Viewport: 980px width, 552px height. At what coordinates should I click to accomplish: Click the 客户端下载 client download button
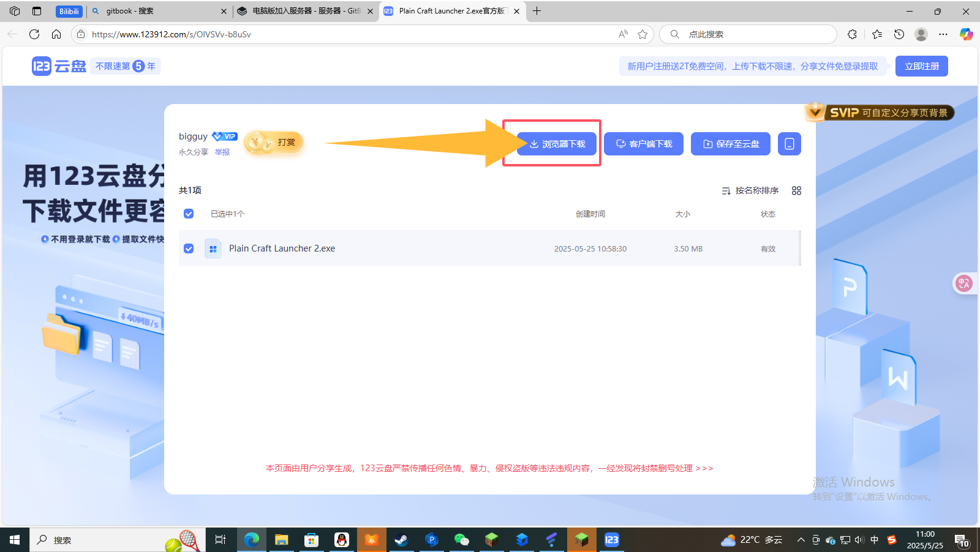click(644, 144)
